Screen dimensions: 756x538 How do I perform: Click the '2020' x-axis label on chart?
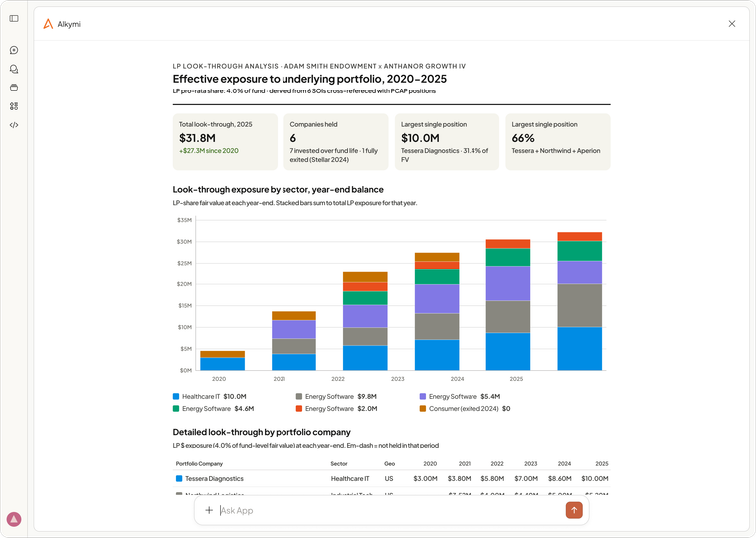click(x=219, y=379)
